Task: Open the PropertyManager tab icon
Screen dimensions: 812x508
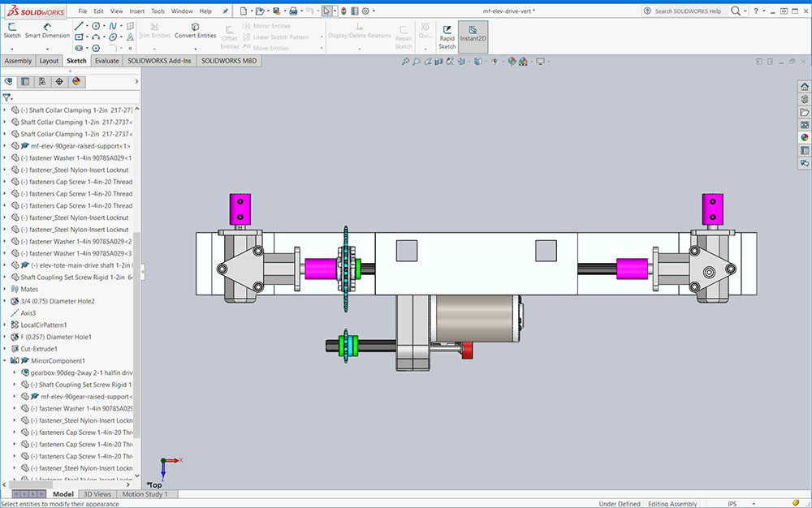Action: tap(25, 81)
